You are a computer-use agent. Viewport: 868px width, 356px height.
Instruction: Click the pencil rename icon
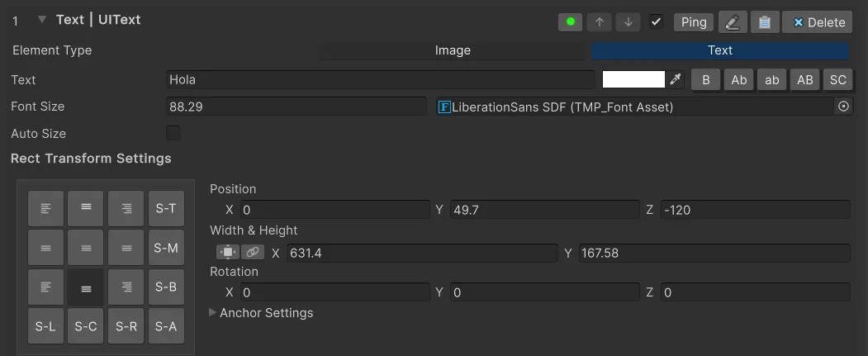[x=732, y=22]
